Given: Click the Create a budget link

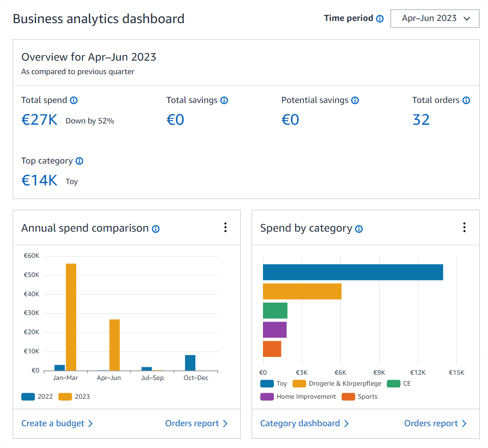Looking at the screenshot, I should tap(57, 424).
